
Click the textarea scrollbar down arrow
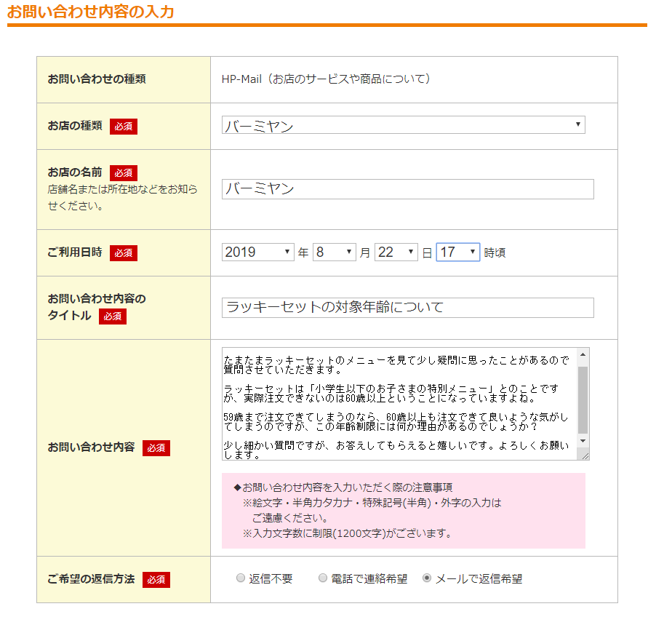[x=583, y=442]
